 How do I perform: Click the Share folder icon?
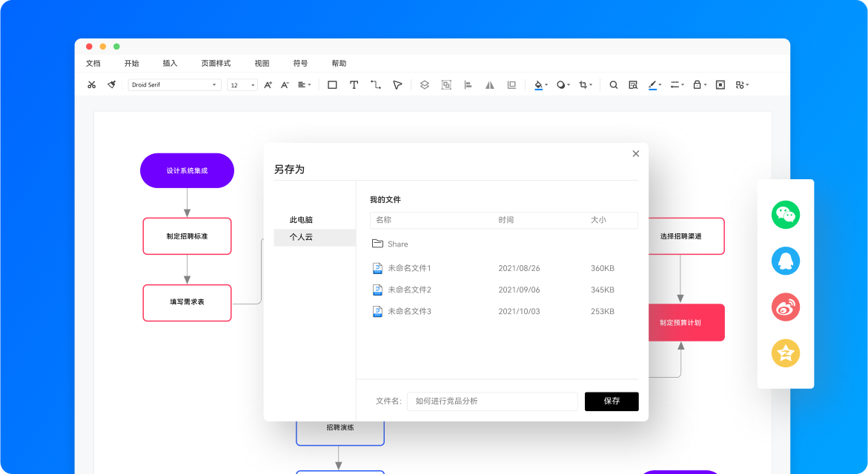[x=377, y=244]
